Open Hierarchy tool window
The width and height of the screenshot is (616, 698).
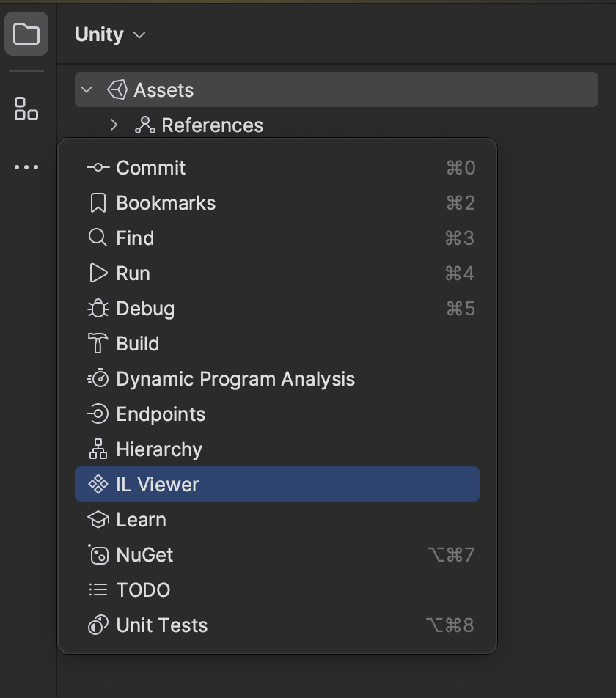point(277,449)
